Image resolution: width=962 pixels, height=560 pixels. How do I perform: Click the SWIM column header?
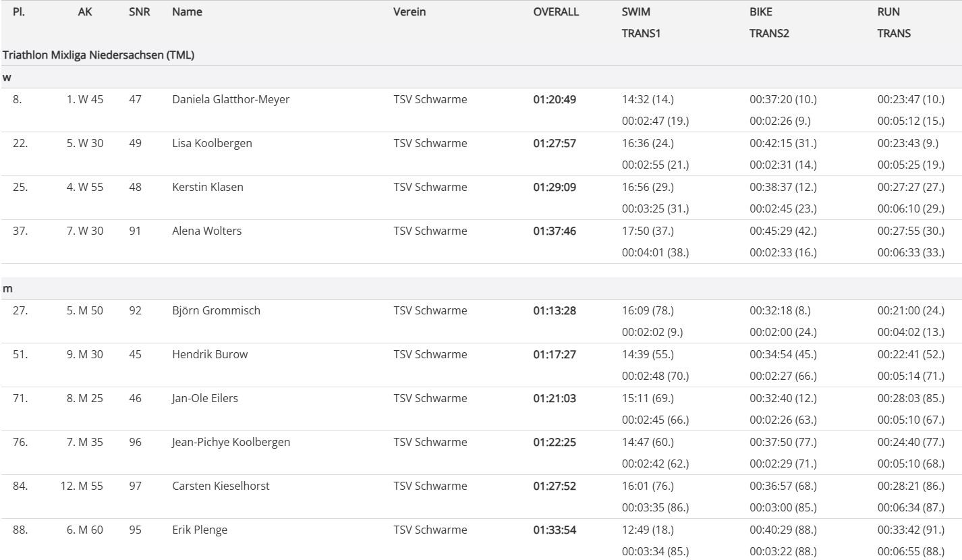click(x=635, y=11)
